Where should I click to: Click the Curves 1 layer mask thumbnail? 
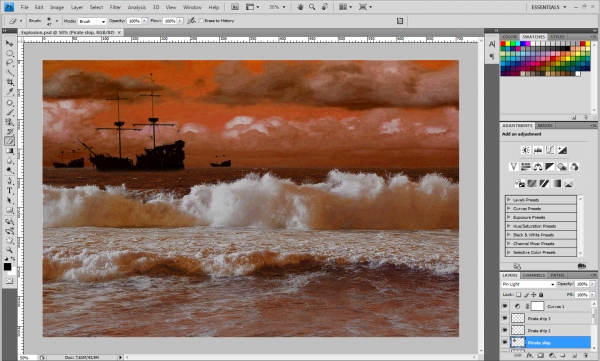pyautogui.click(x=537, y=306)
